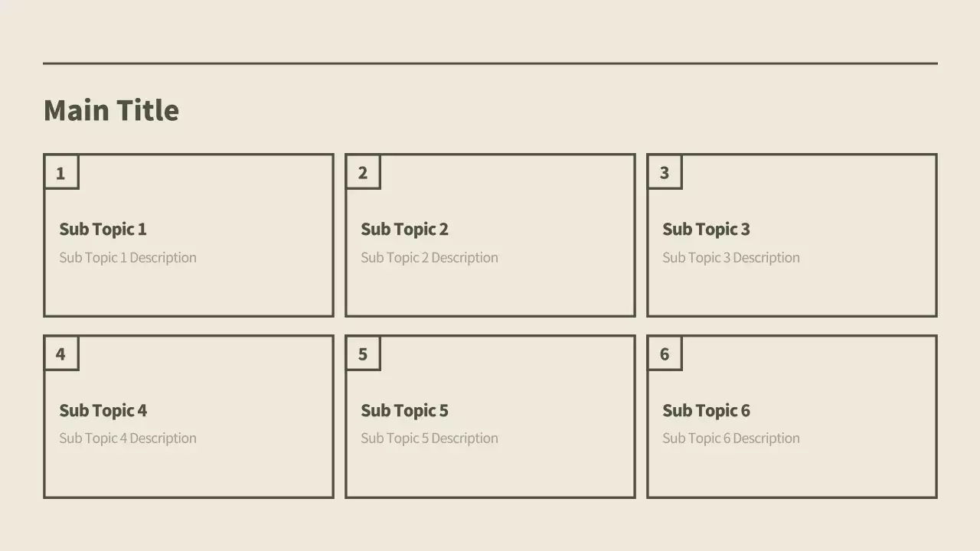
Task: Select the number 2 badge box
Action: [363, 173]
